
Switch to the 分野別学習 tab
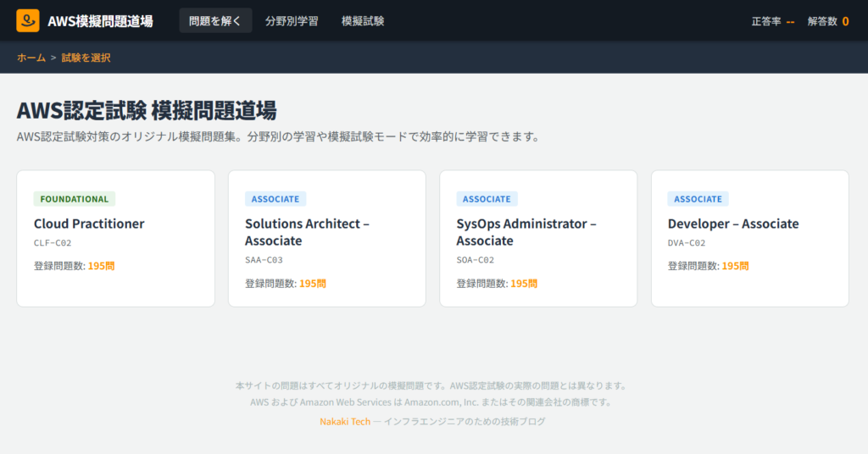(292, 21)
